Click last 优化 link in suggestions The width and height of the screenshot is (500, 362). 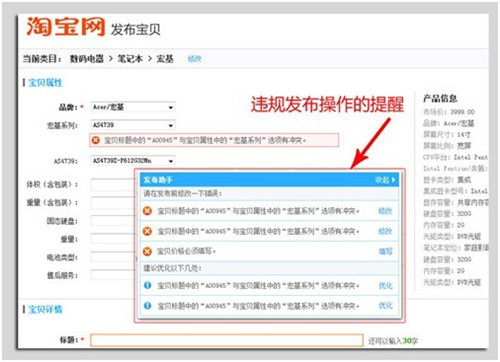pyautogui.click(x=385, y=305)
